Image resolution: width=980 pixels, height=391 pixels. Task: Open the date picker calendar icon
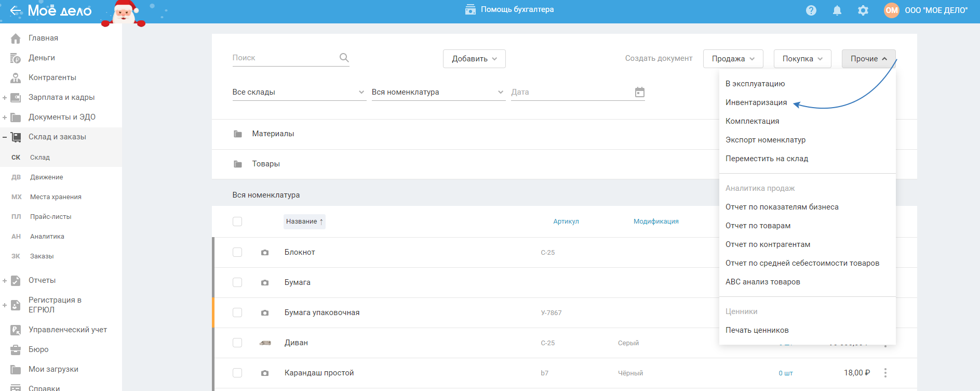[639, 92]
